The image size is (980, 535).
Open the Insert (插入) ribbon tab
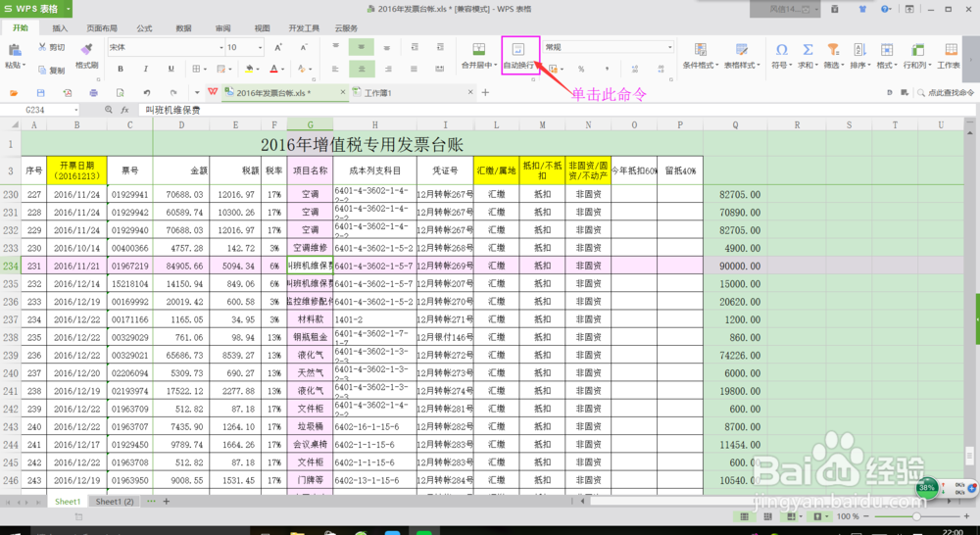(60, 28)
